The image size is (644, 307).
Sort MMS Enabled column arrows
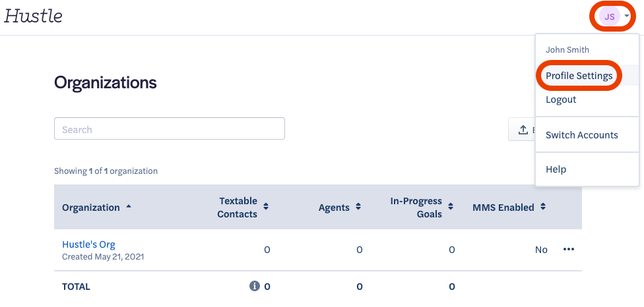[543, 207]
